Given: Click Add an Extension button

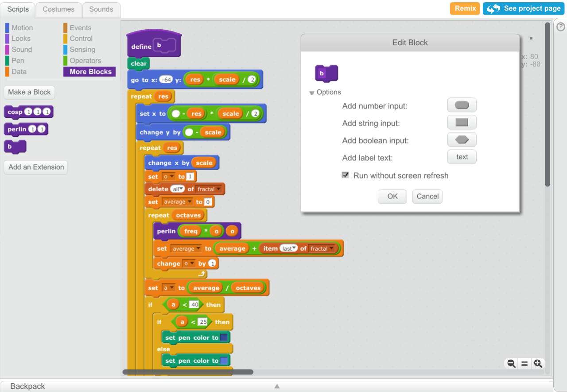Looking at the screenshot, I should coord(36,167).
